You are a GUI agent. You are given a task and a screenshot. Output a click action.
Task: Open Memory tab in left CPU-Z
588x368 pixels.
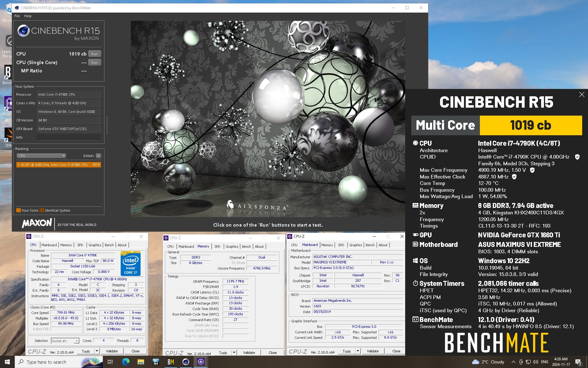66,245
